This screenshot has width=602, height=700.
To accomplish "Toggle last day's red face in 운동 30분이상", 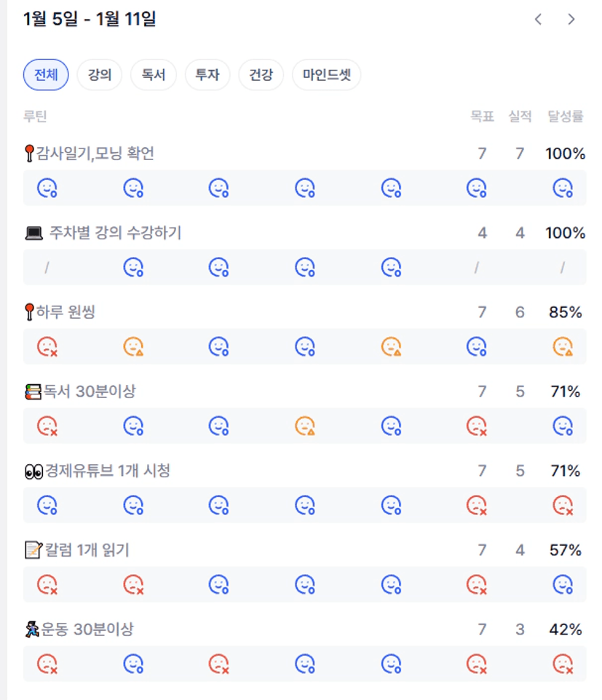I will click(x=563, y=664).
